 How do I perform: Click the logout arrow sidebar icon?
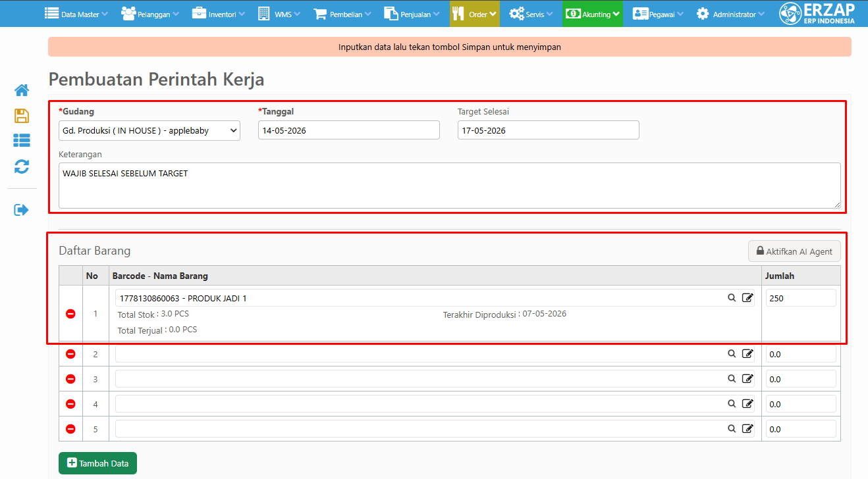click(22, 210)
